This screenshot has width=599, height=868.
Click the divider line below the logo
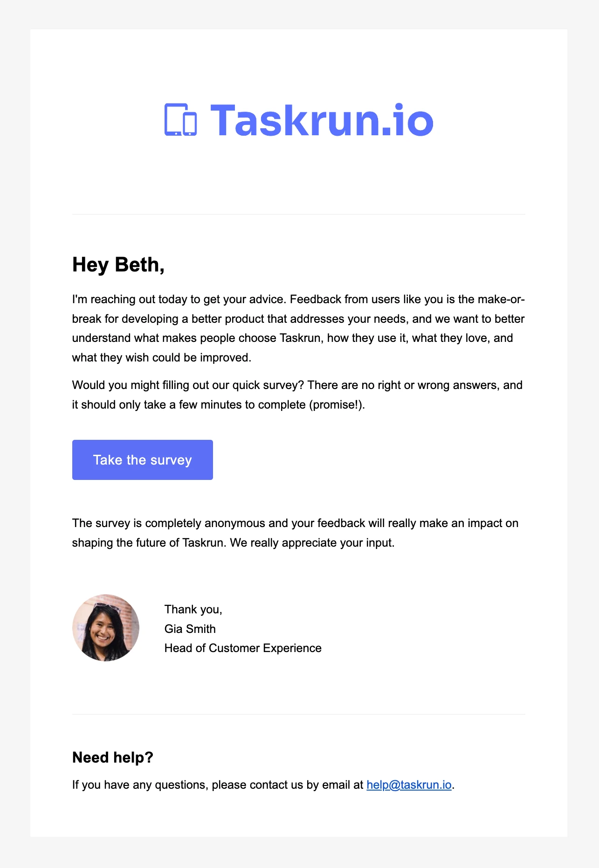(x=298, y=215)
